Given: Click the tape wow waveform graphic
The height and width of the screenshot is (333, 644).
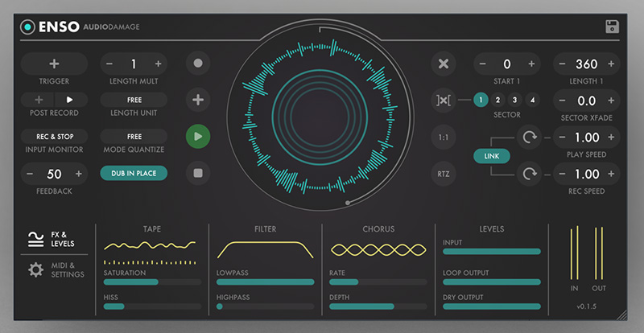Looking at the screenshot, I should [150, 246].
